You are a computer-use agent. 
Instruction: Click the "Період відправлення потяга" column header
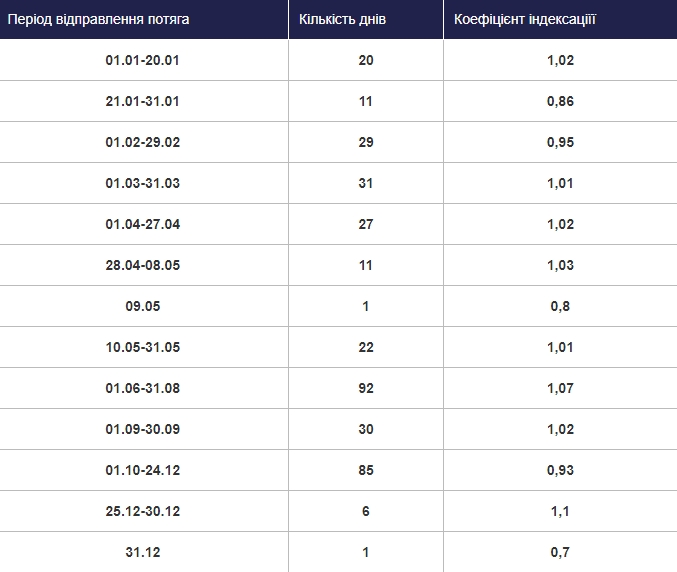point(99,19)
